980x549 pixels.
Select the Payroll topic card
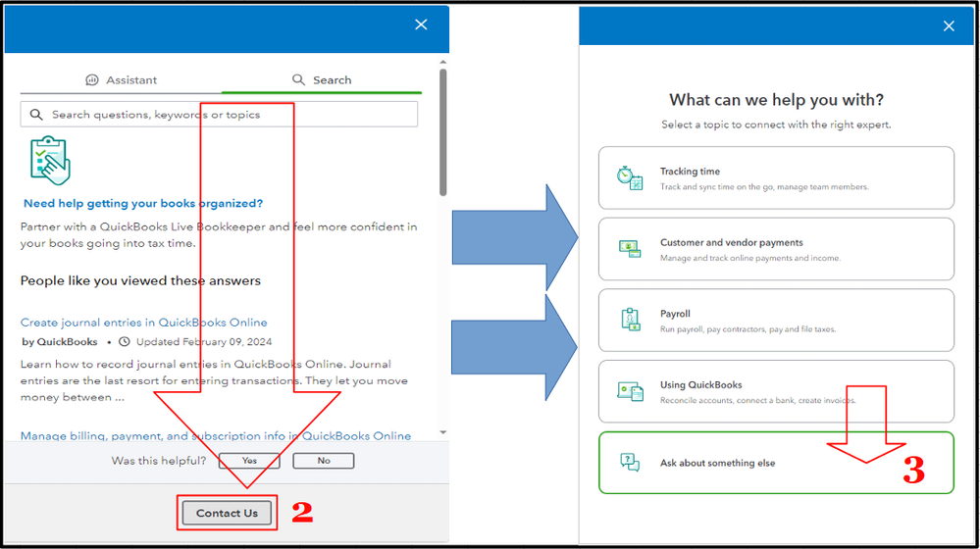776,321
